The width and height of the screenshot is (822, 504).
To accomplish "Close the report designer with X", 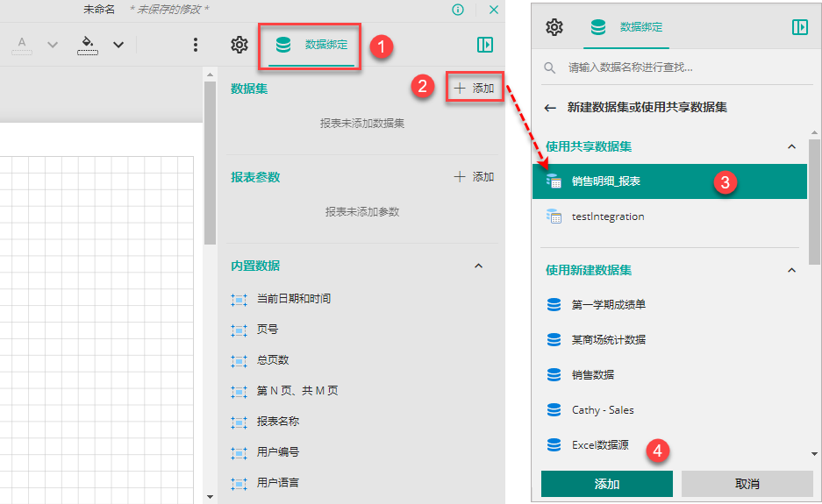I will tap(493, 10).
